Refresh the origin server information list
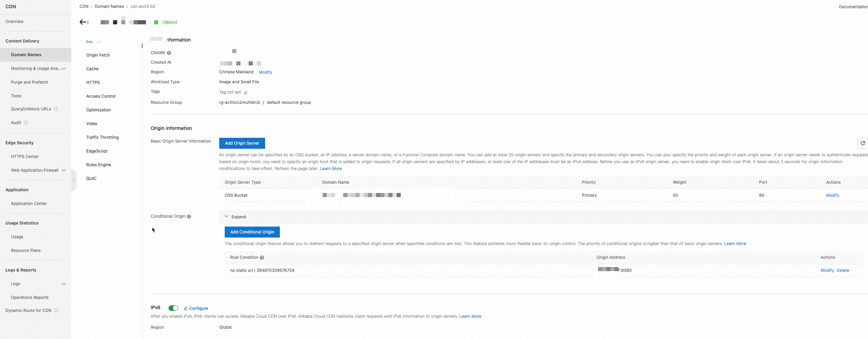868x339 pixels. click(863, 143)
